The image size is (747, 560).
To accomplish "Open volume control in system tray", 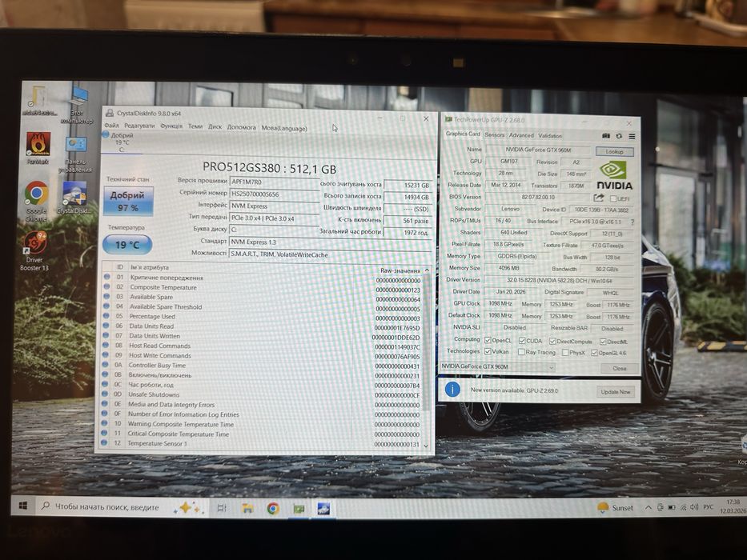I will (694, 507).
